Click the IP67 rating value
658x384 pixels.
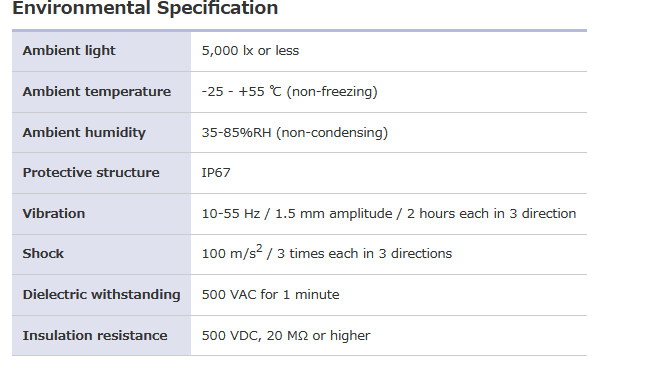pyautogui.click(x=216, y=173)
